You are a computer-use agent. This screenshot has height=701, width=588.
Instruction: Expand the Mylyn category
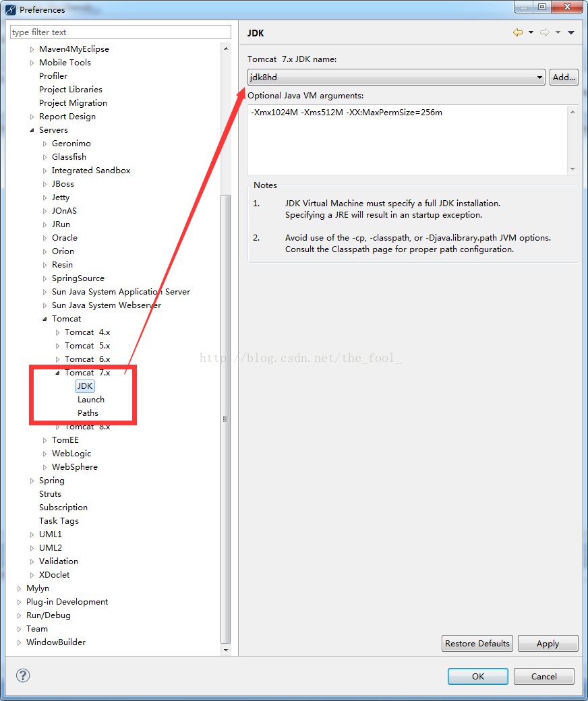coord(19,588)
